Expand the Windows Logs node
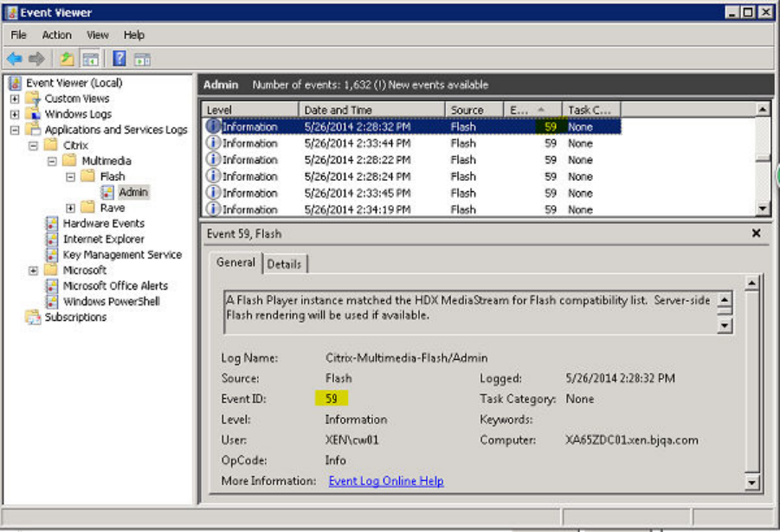Screen dimensions: 780x532 tap(15, 114)
